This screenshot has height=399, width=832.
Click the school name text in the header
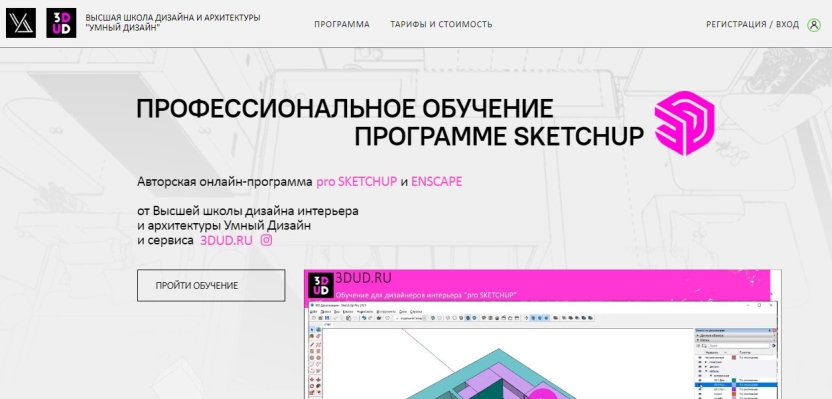click(x=173, y=22)
